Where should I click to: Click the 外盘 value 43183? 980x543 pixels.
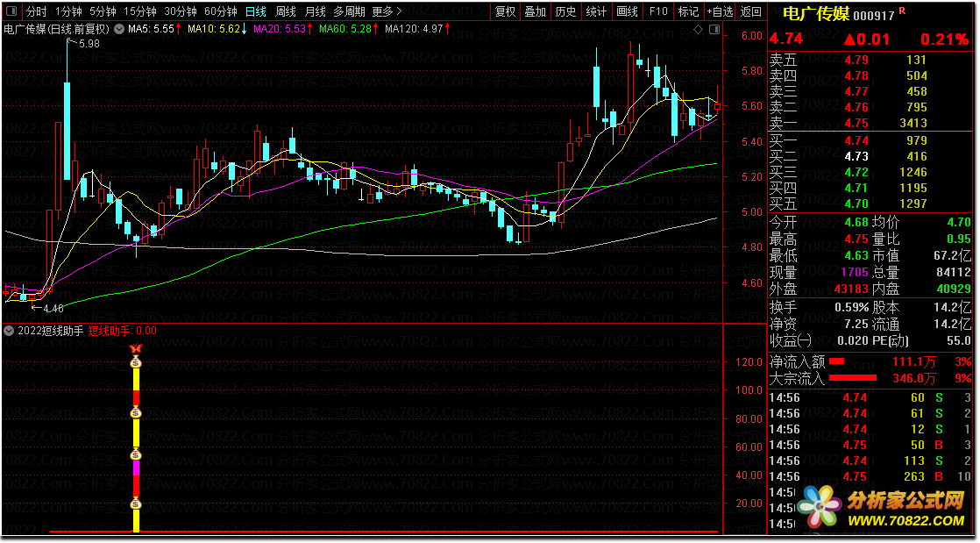[x=850, y=289]
